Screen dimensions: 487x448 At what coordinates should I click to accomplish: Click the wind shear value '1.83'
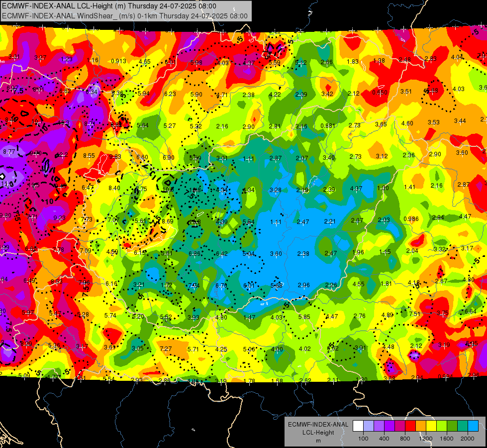tap(353, 62)
